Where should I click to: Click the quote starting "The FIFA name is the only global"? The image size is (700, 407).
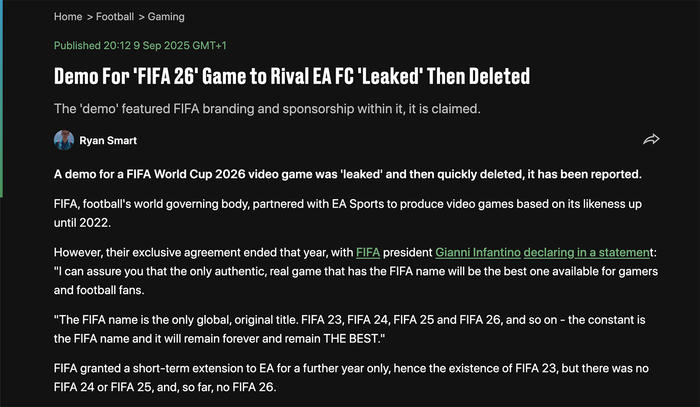[350, 331]
